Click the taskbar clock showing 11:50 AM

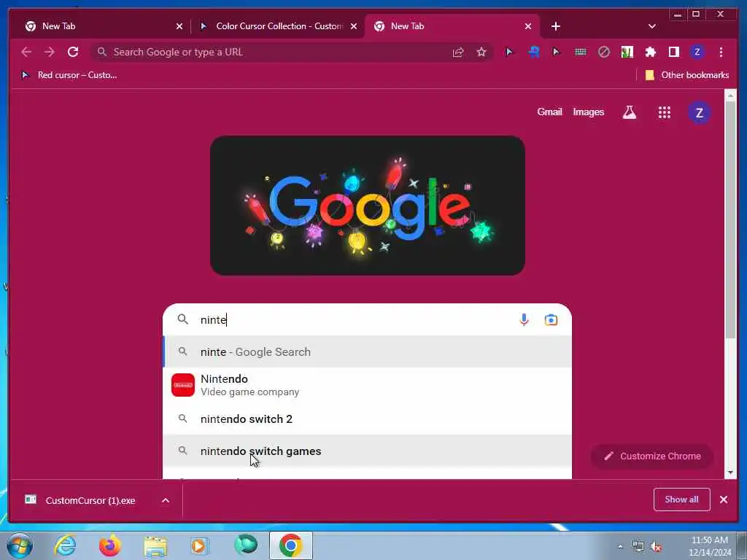tap(710, 546)
